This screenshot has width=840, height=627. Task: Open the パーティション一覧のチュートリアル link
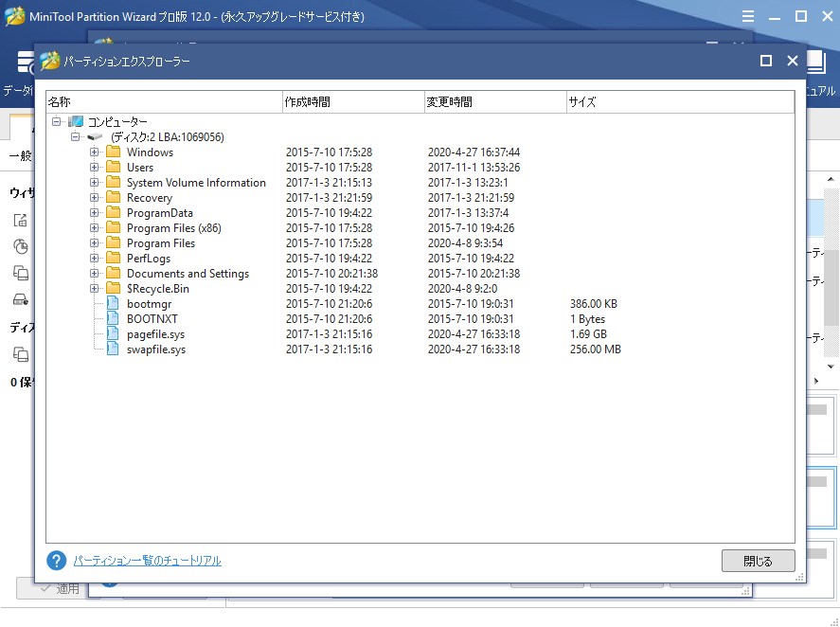tap(147, 561)
